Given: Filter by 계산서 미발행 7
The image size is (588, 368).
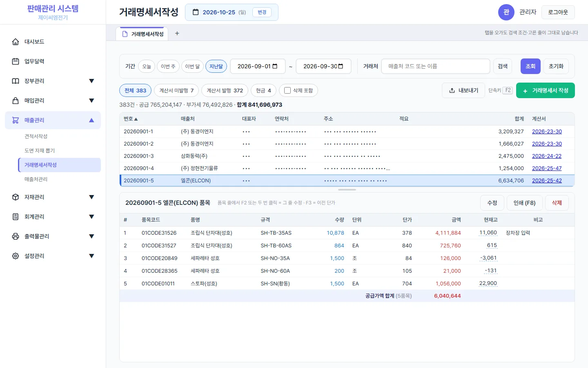Looking at the screenshot, I should (x=176, y=90).
